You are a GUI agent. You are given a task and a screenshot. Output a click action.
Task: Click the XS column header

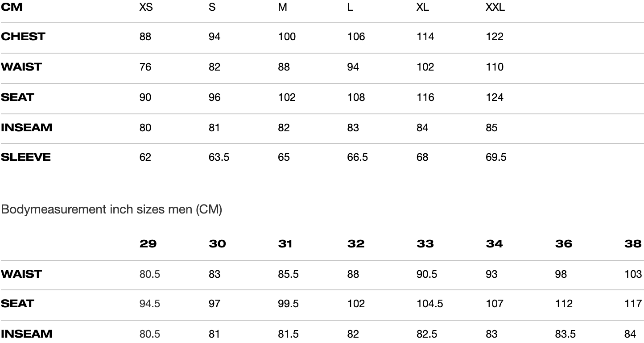(x=146, y=8)
